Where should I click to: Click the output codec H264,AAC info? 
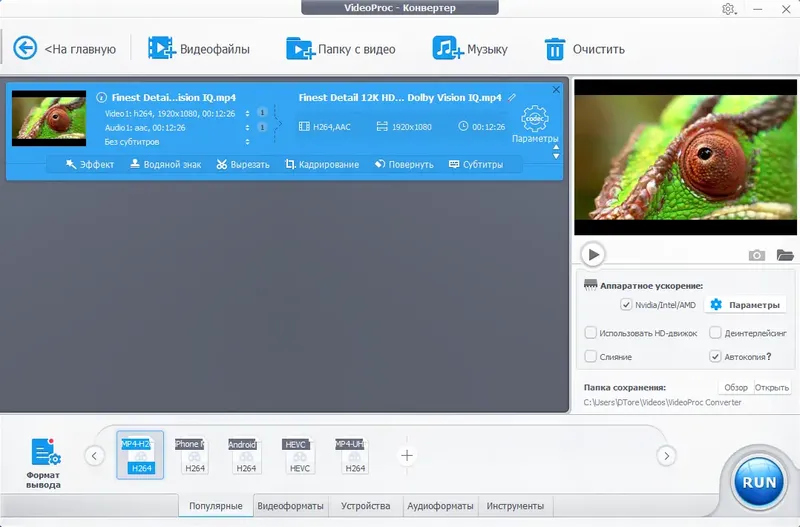[325, 127]
